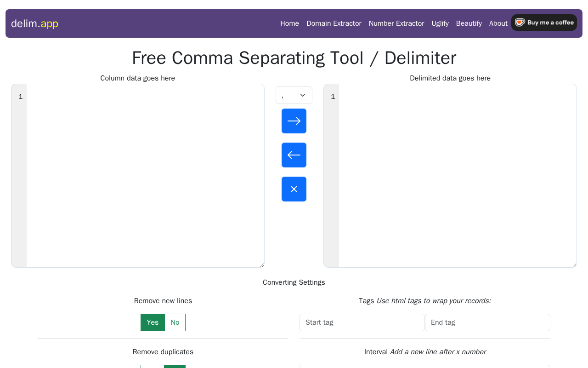Image resolution: width=588 pixels, height=368 pixels.
Task: Open the Beautify tool link
Action: click(x=469, y=23)
